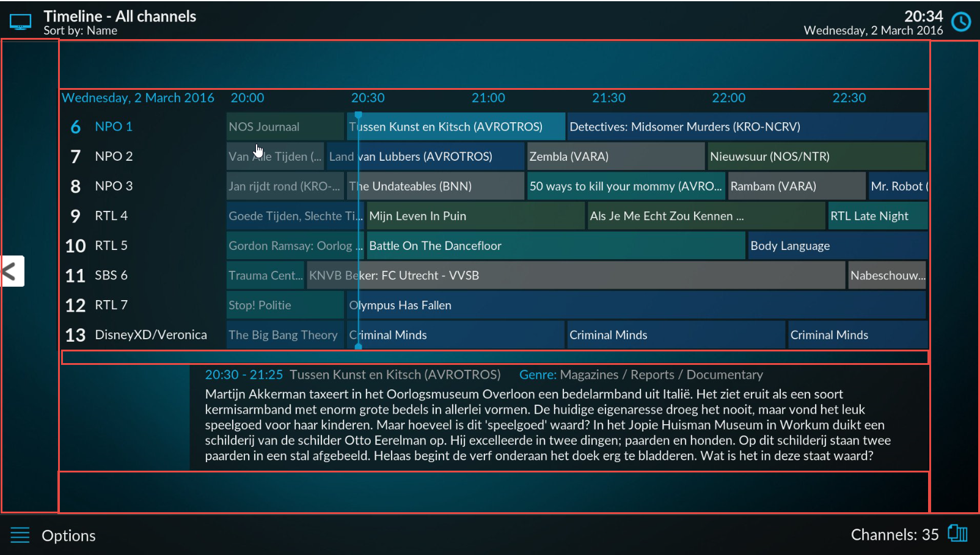Select channel NPO 2
The image size is (980, 555).
(x=114, y=156)
